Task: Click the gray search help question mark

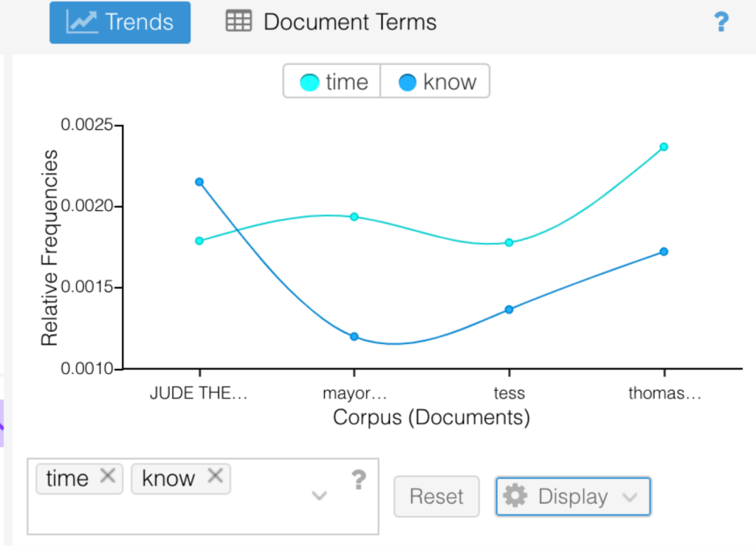Action: [x=358, y=480]
